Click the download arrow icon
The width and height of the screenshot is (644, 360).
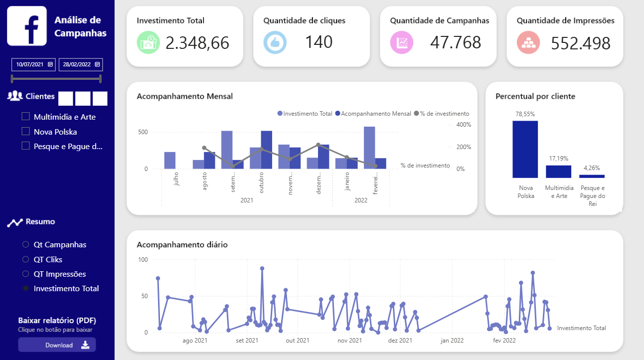[x=85, y=345]
